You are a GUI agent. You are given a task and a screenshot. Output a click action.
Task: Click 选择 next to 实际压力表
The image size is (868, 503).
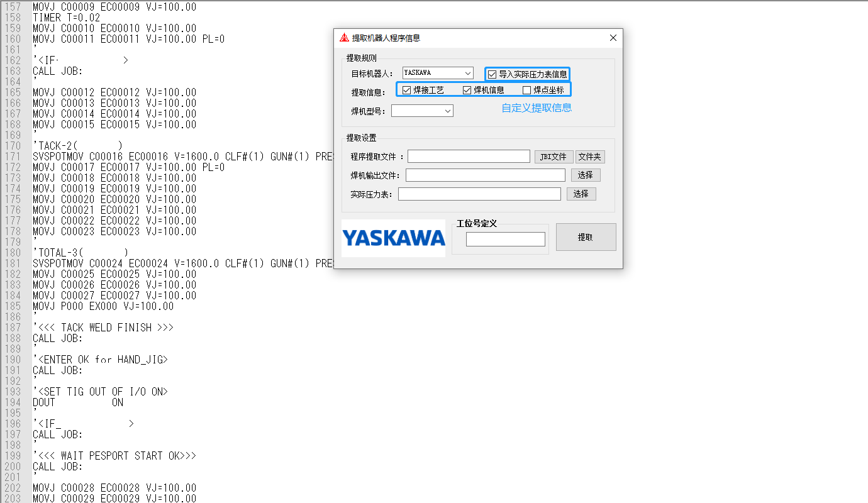pos(581,194)
